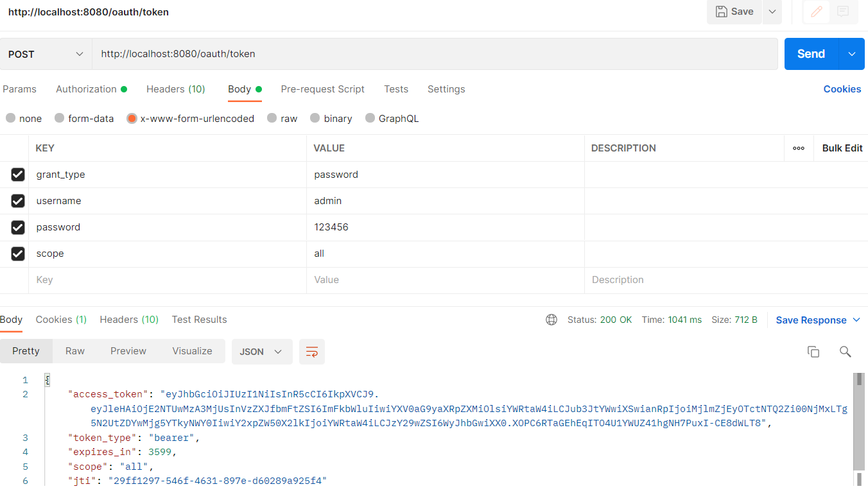
Task: Click the Bulk Edit link
Action: coord(842,148)
